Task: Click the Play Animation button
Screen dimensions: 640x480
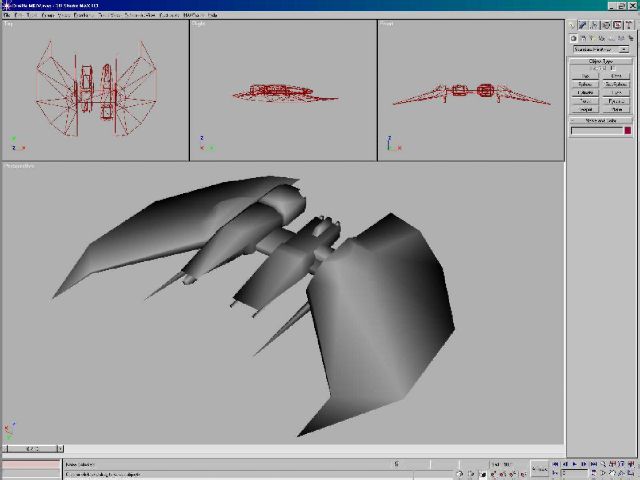Action: 577,464
